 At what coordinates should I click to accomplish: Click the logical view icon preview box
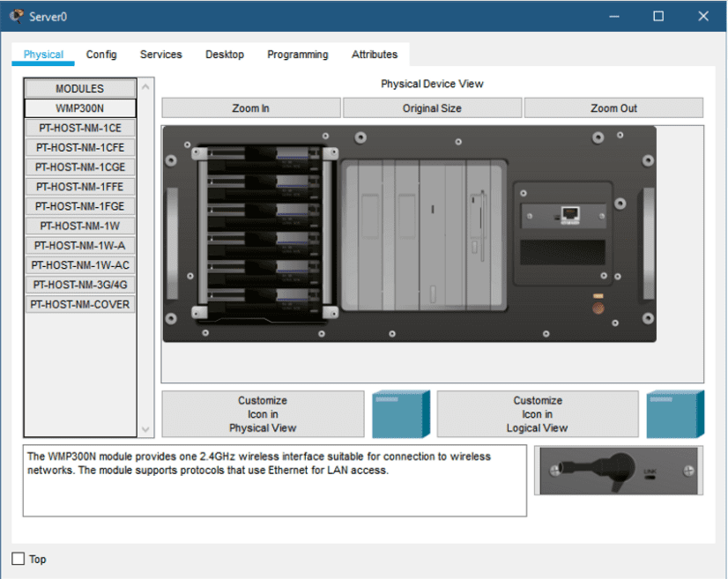click(x=675, y=414)
